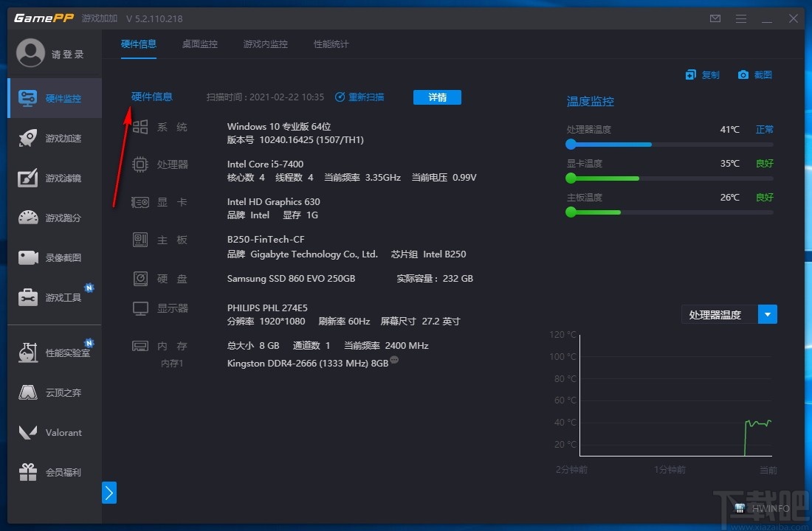
Task: Open the 处理器温度 chart dropdown
Action: (767, 314)
